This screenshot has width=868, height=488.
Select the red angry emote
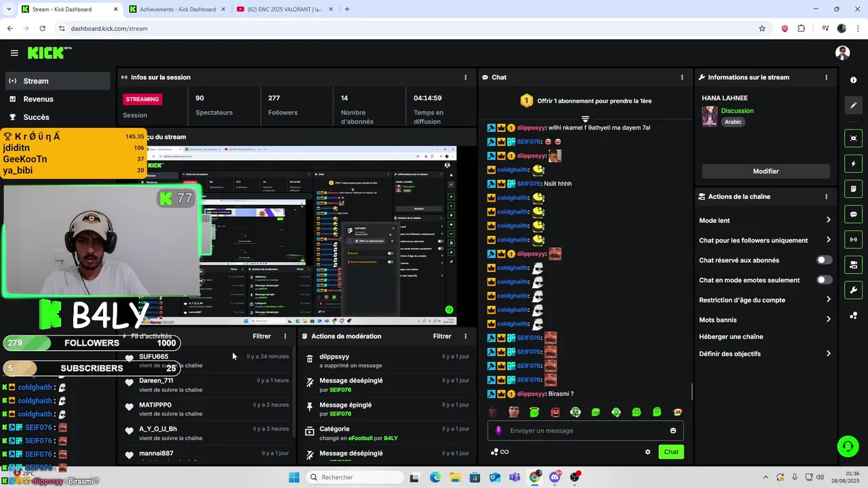(555, 412)
